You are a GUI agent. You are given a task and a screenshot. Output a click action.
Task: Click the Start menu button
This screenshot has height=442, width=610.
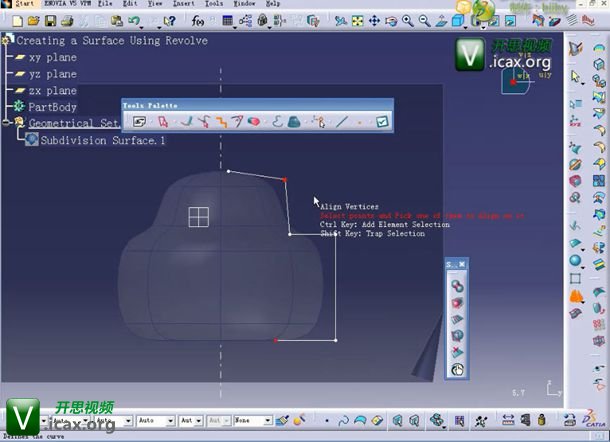coord(22,4)
